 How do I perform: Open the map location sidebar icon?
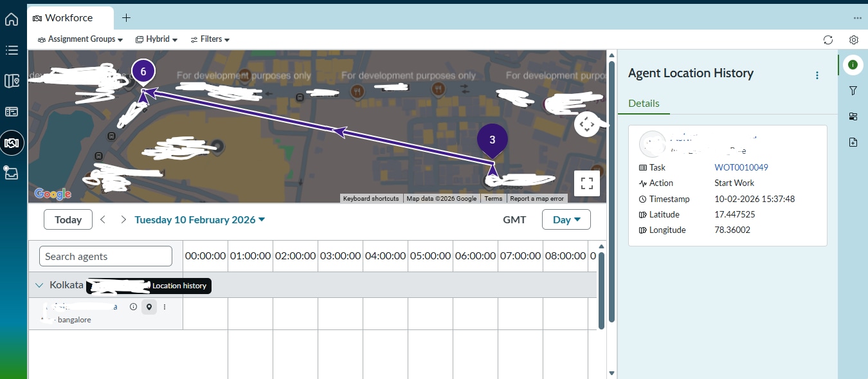(x=12, y=80)
